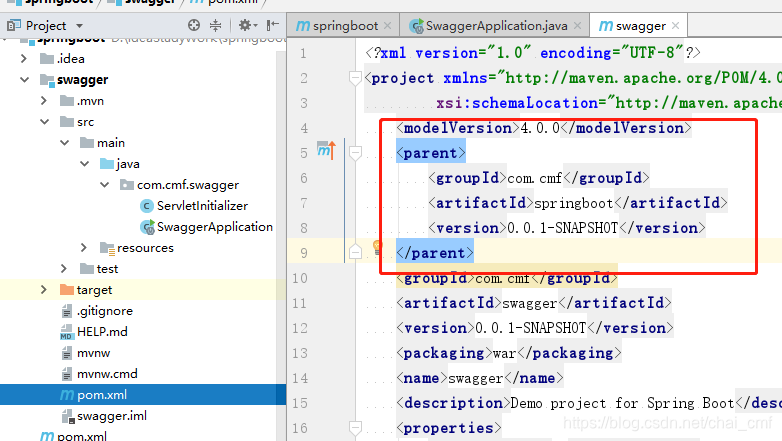Click the intention lightbulb on line 9
782x441 pixels.
(377, 246)
